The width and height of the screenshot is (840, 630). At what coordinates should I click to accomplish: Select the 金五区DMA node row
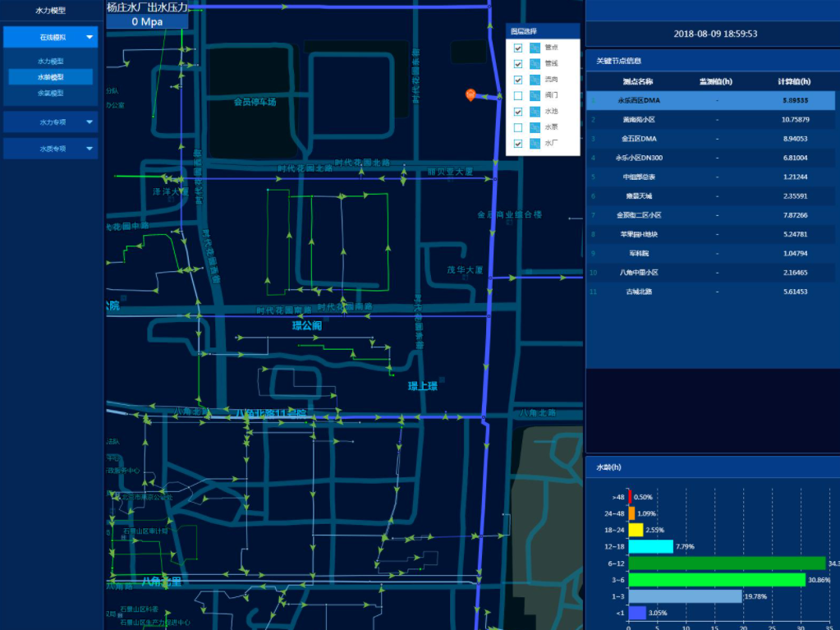click(x=711, y=139)
